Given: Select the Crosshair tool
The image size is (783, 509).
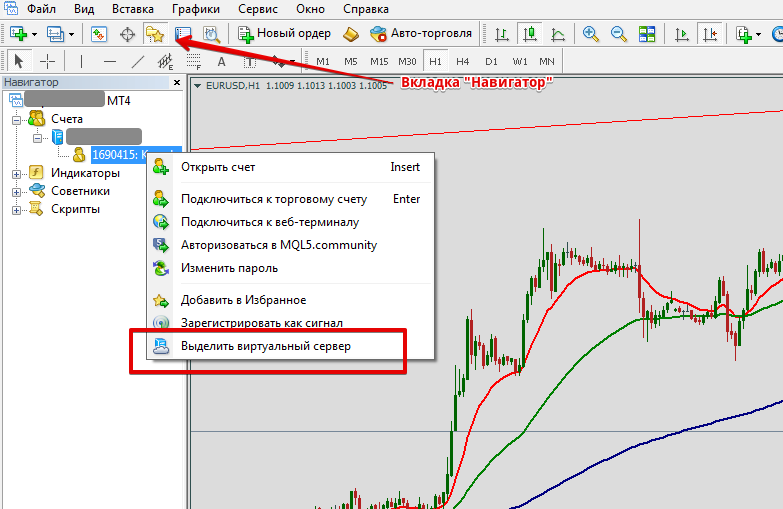Looking at the screenshot, I should coord(47,61).
